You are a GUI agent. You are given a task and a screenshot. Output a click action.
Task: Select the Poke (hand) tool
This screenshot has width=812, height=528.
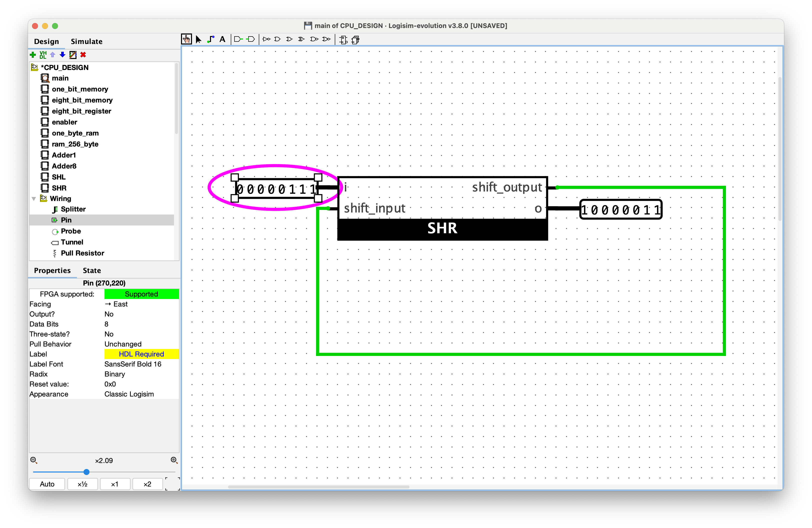click(186, 39)
